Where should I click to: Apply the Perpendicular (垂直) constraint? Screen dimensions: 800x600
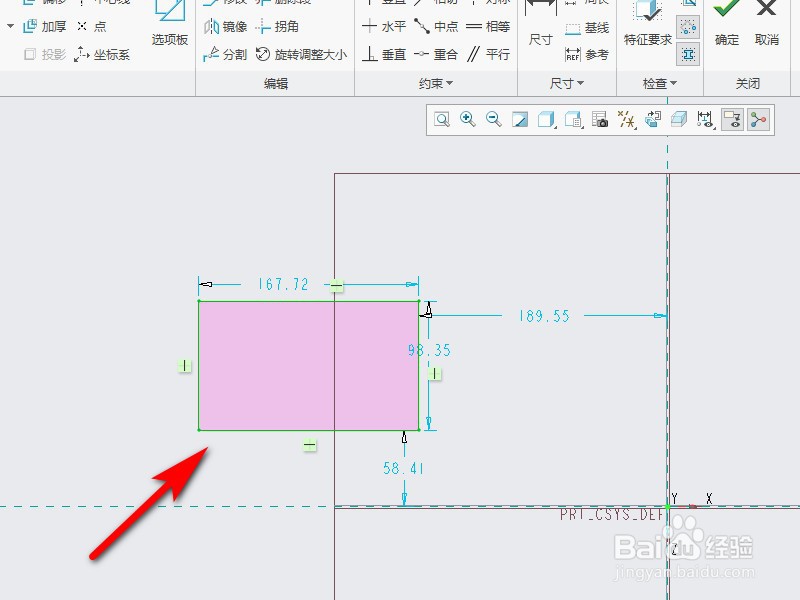[384, 55]
